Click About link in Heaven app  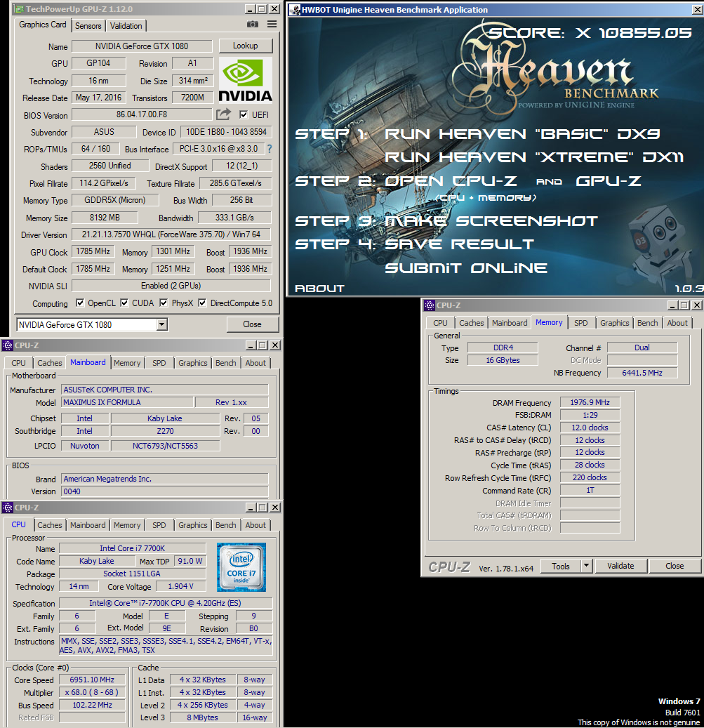(x=320, y=289)
